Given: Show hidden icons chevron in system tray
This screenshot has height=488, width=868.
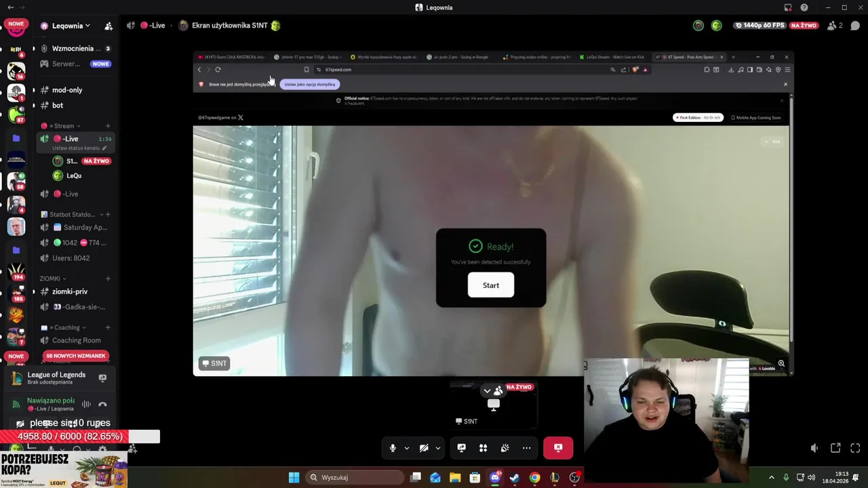Looking at the screenshot, I should point(771,478).
